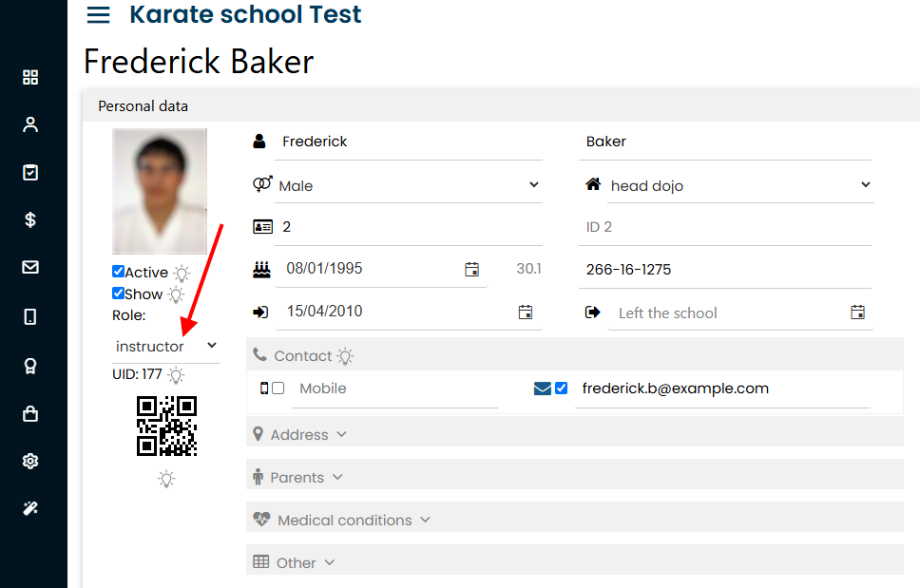The width and height of the screenshot is (920, 588).
Task: Click the sign-out arrow icon beside Left the school
Action: pos(593,312)
